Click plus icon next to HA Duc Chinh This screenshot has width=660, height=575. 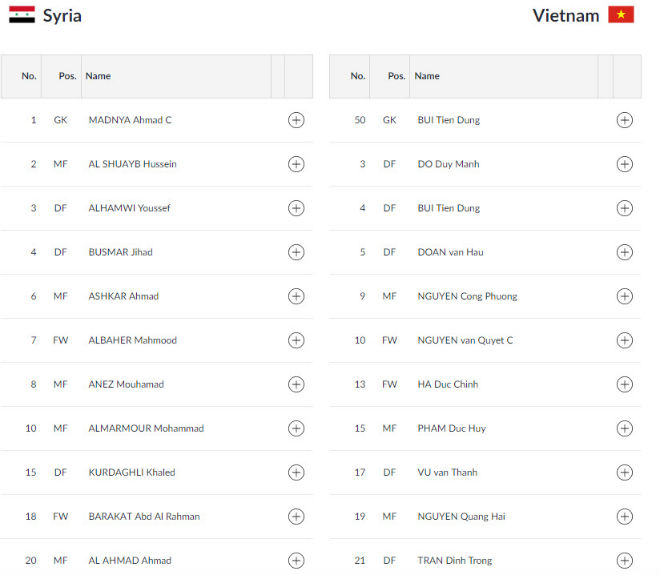point(625,384)
